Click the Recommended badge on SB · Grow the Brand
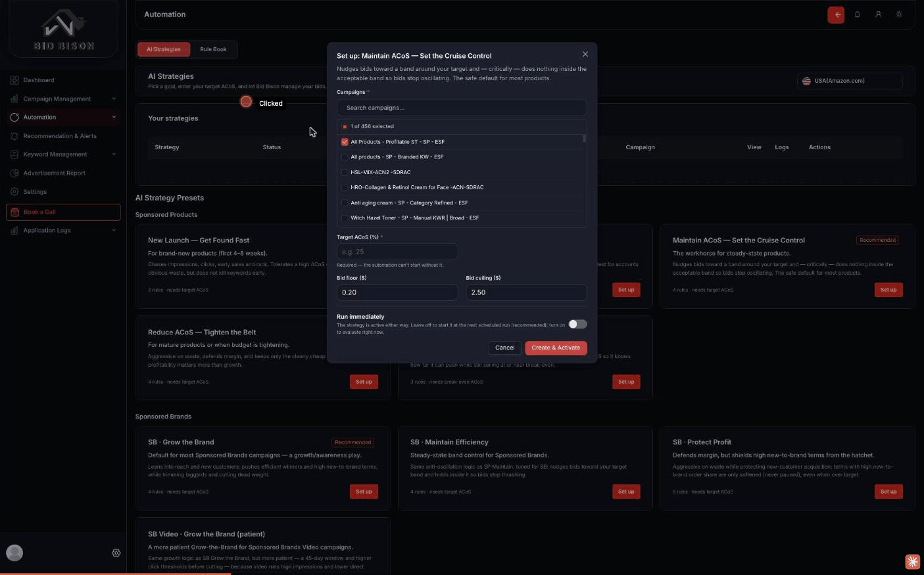This screenshot has width=924, height=575. pos(353,442)
